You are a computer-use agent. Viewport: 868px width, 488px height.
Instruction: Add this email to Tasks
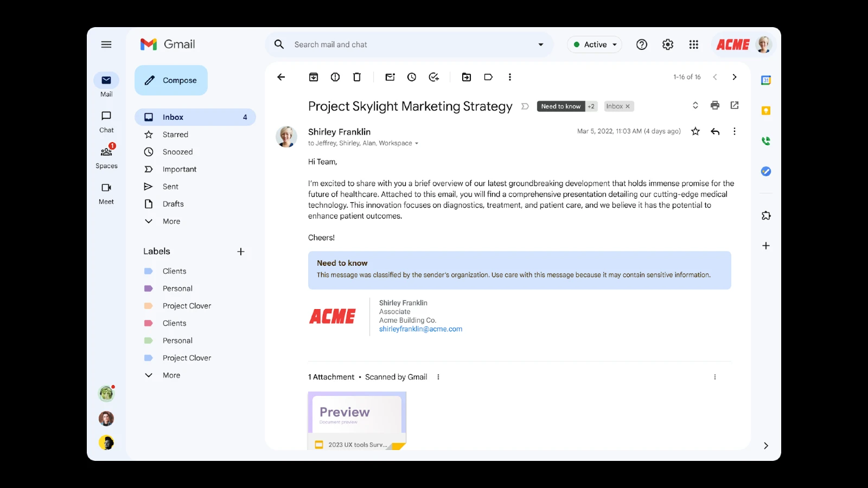[x=433, y=77]
